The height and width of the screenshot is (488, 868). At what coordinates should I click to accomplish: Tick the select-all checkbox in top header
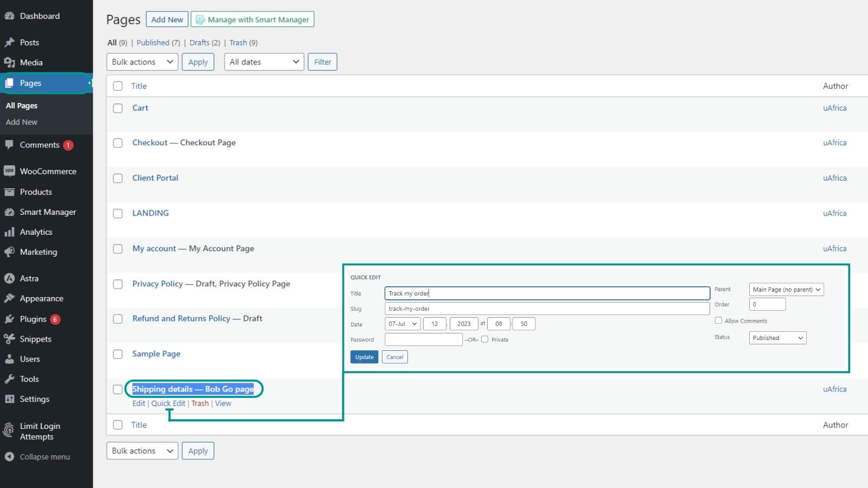[x=118, y=86]
